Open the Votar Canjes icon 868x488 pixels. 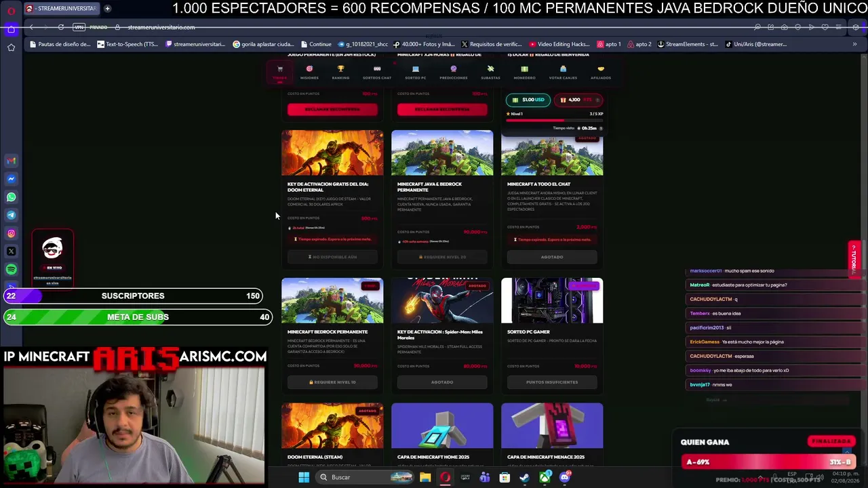563,72
